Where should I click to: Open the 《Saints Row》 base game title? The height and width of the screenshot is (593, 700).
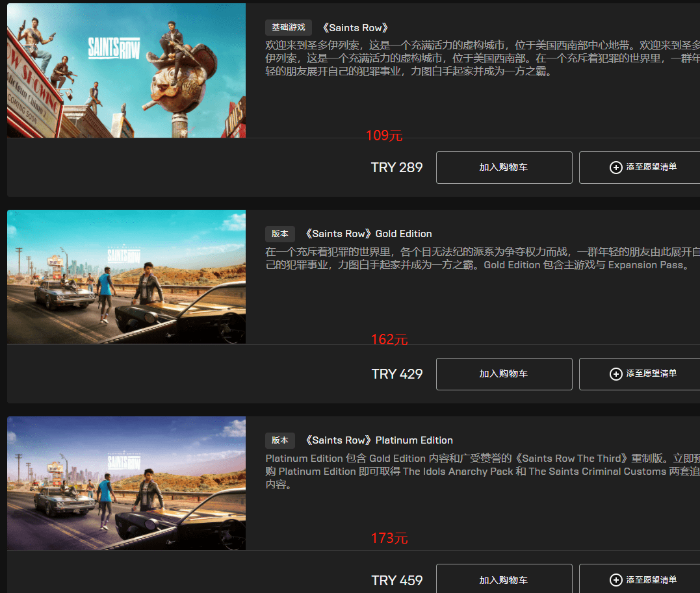[356, 28]
